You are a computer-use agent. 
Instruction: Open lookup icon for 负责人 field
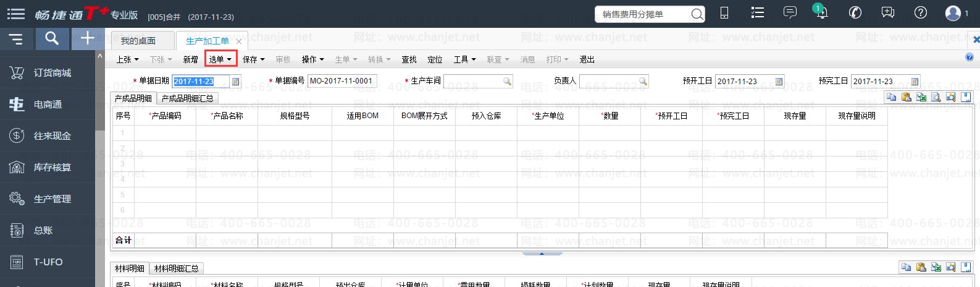pyautogui.click(x=643, y=81)
